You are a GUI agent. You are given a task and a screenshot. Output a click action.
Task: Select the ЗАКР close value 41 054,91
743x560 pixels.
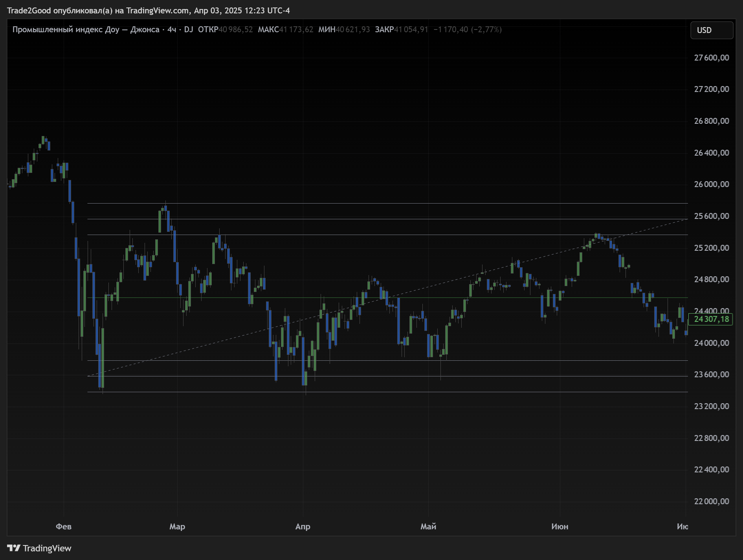411,29
